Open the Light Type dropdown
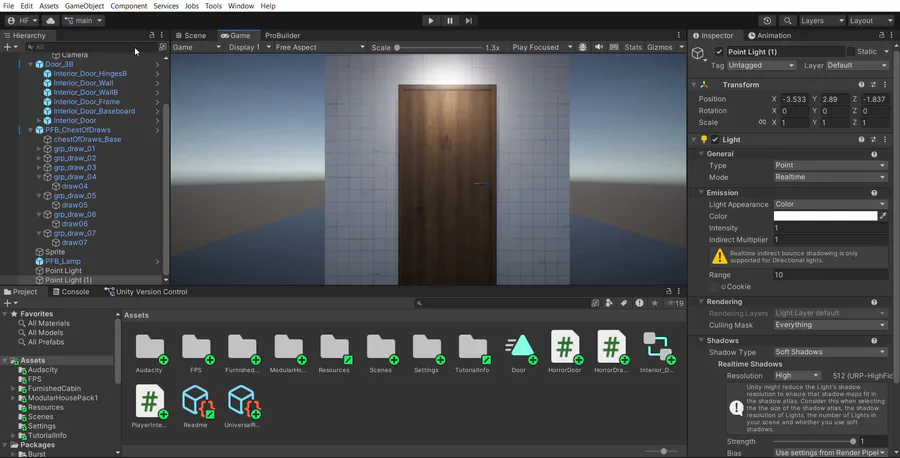Viewport: 900px width, 458px height. pos(829,166)
